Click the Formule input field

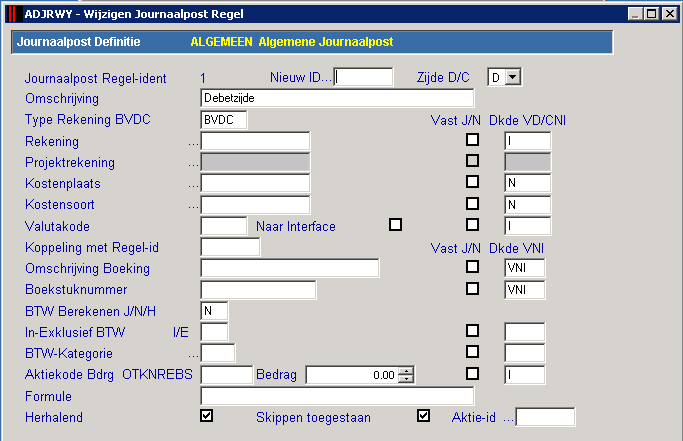pos(337,396)
